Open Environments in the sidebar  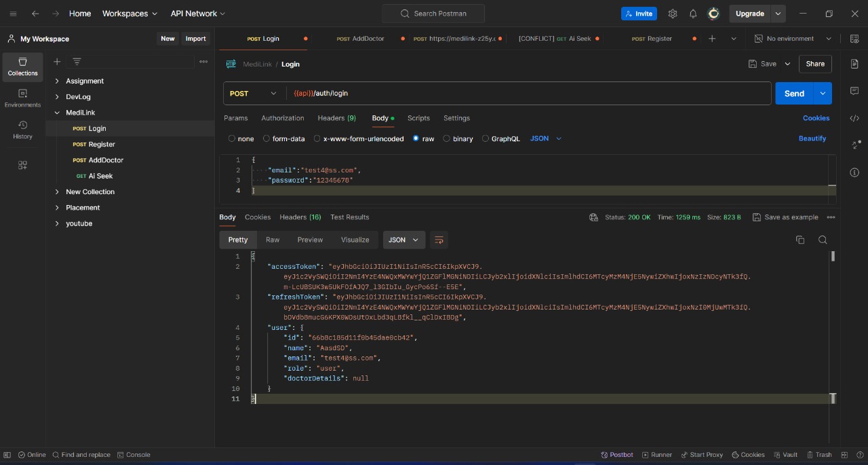(x=22, y=98)
